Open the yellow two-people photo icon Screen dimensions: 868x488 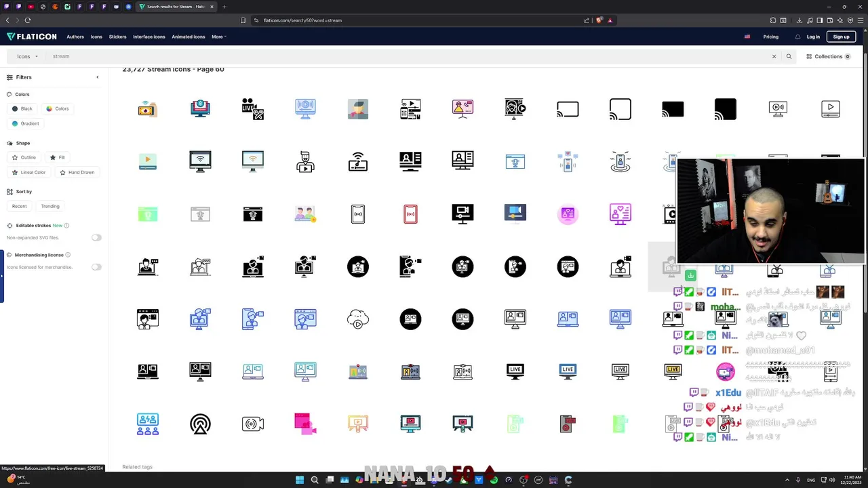click(x=305, y=214)
